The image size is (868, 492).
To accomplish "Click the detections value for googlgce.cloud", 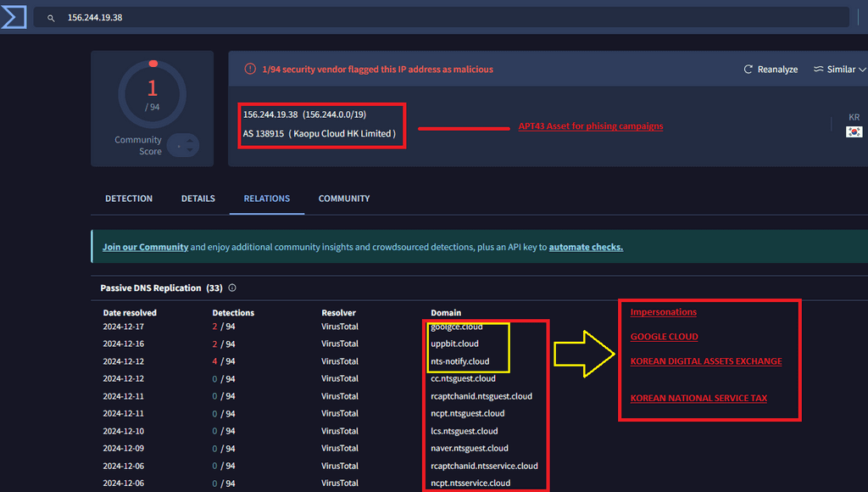I will pyautogui.click(x=224, y=327).
